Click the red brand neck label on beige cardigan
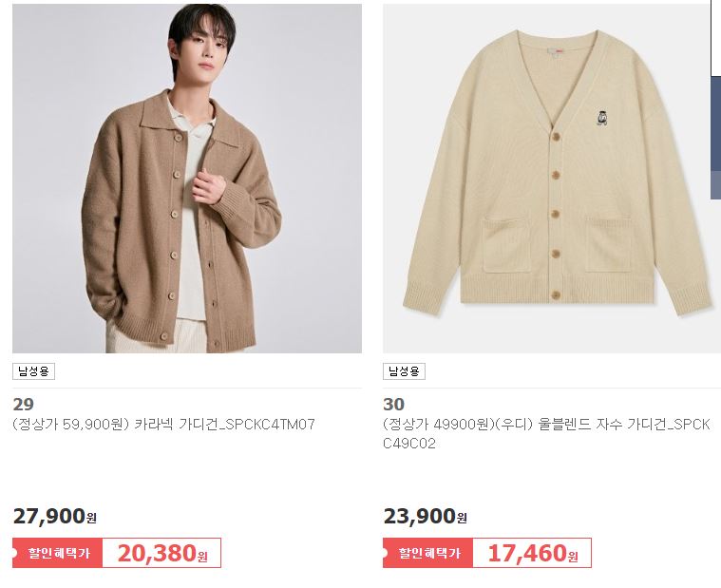Viewport: 721px width, 588px height. coord(560,50)
